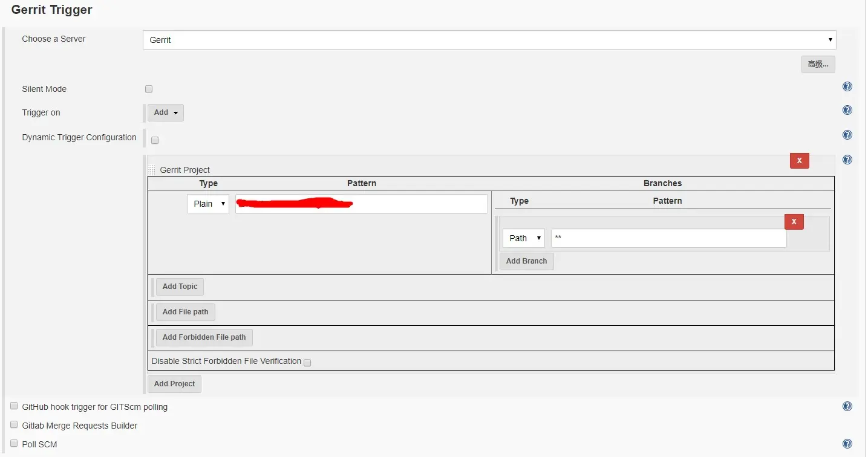This screenshot has width=868, height=457.
Task: Tick the Gitlab Merge Requests Builder checkbox
Action: point(14,425)
